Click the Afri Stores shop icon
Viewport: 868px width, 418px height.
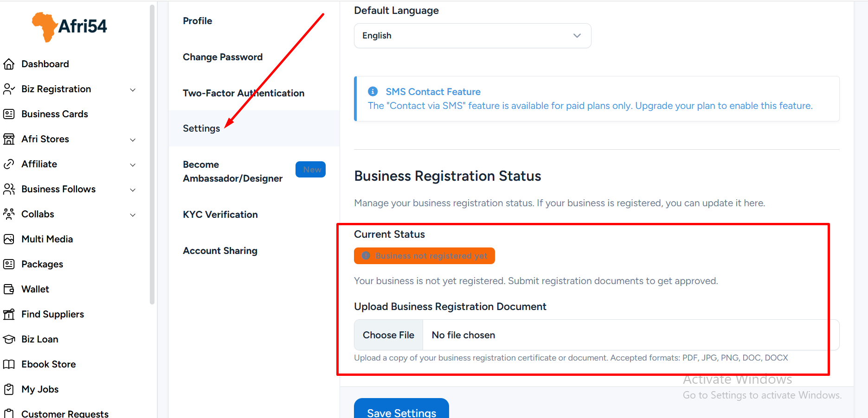point(9,139)
